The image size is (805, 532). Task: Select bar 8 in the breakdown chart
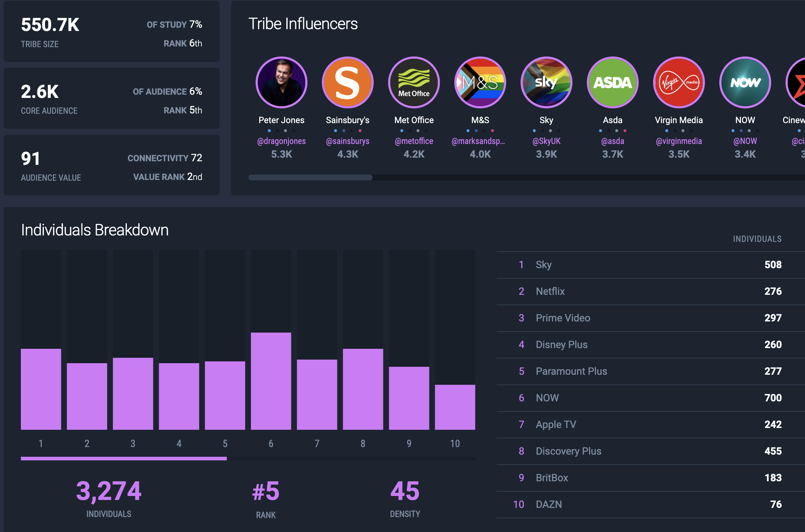click(x=363, y=389)
